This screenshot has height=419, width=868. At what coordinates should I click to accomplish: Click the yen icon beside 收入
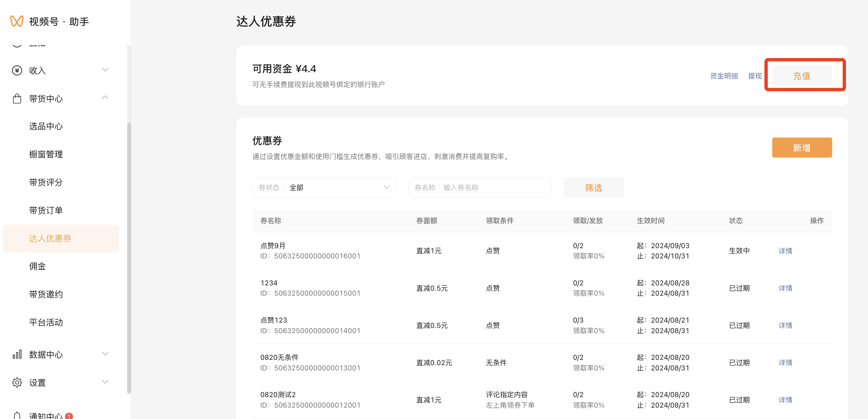[x=17, y=70]
